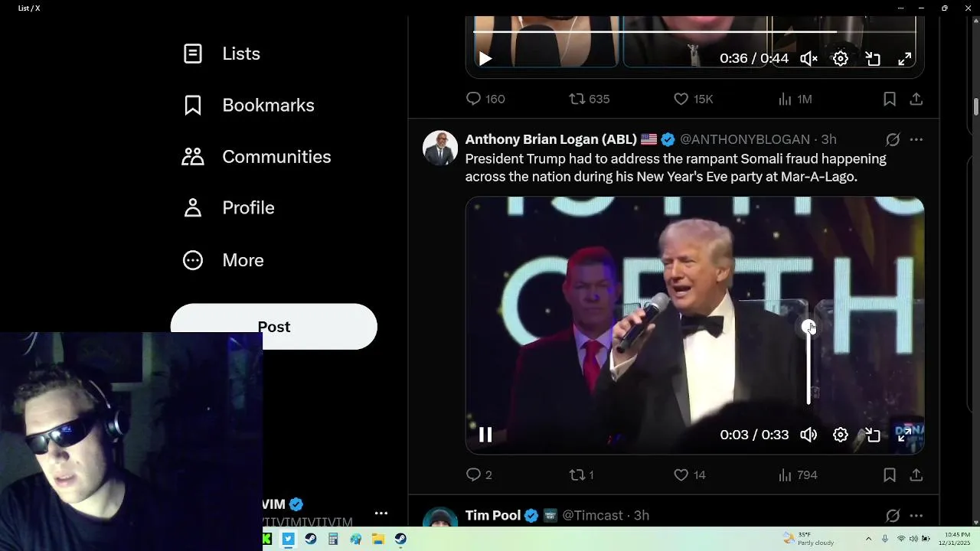Show hidden system tray icons

coord(868,539)
